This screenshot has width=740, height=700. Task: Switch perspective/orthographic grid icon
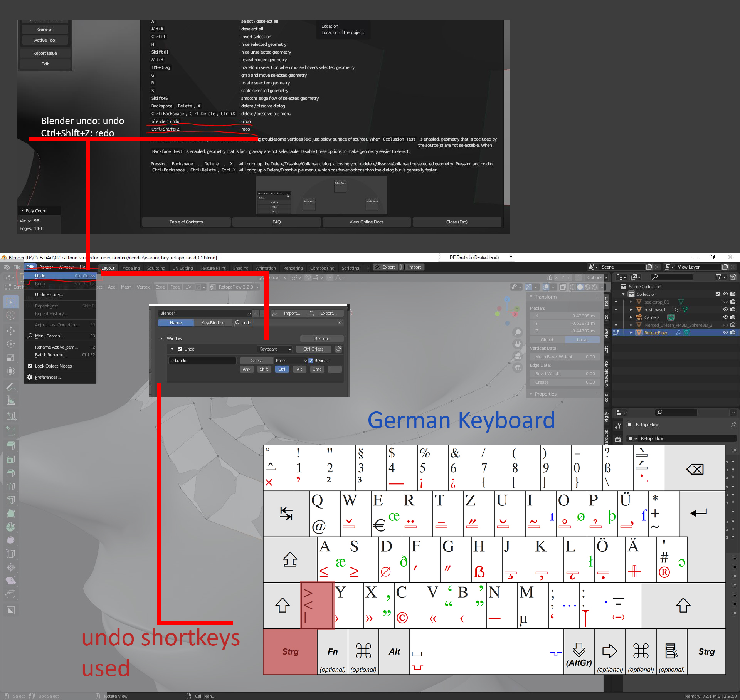(518, 368)
